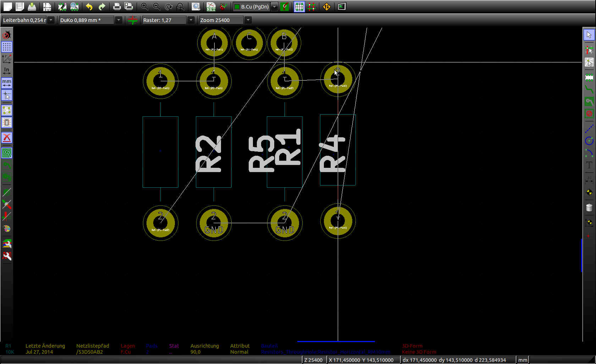The height and width of the screenshot is (364, 596).
Task: Select display local ratsnest tool
Action: click(589, 62)
